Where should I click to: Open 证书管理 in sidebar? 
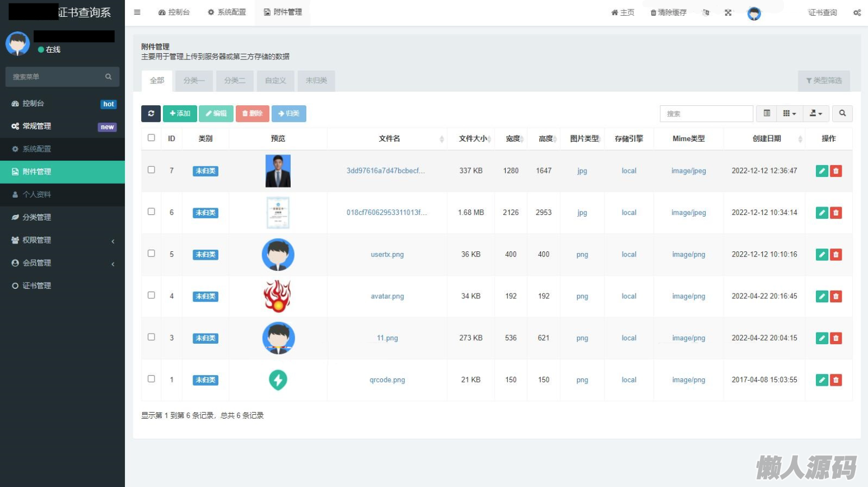click(37, 285)
